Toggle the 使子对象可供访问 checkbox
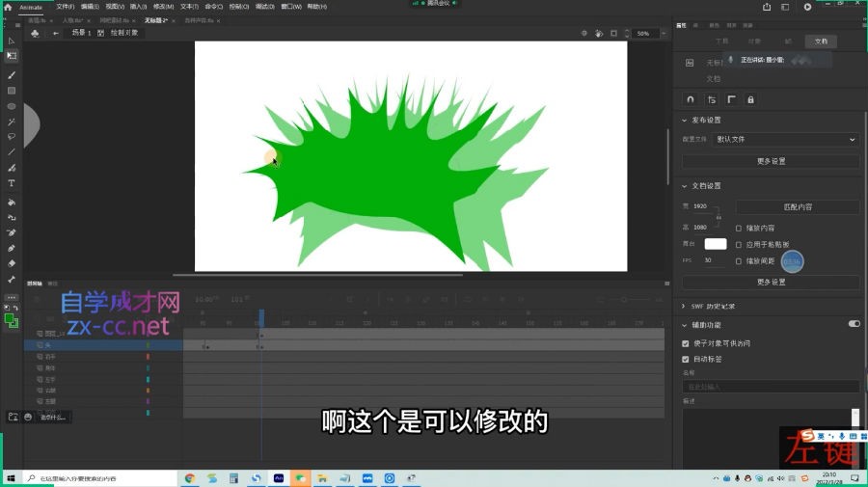This screenshot has width=868, height=487. pyautogui.click(x=686, y=343)
